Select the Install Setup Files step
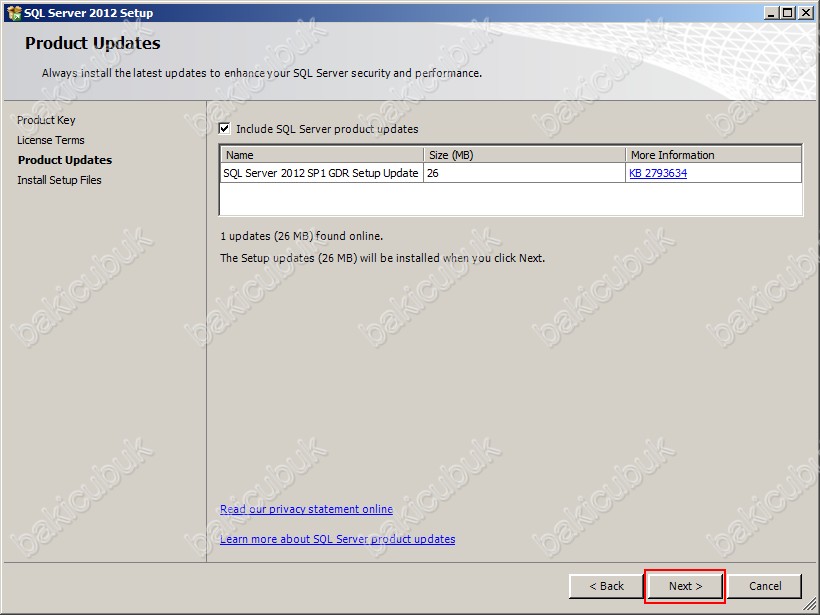 click(x=59, y=180)
